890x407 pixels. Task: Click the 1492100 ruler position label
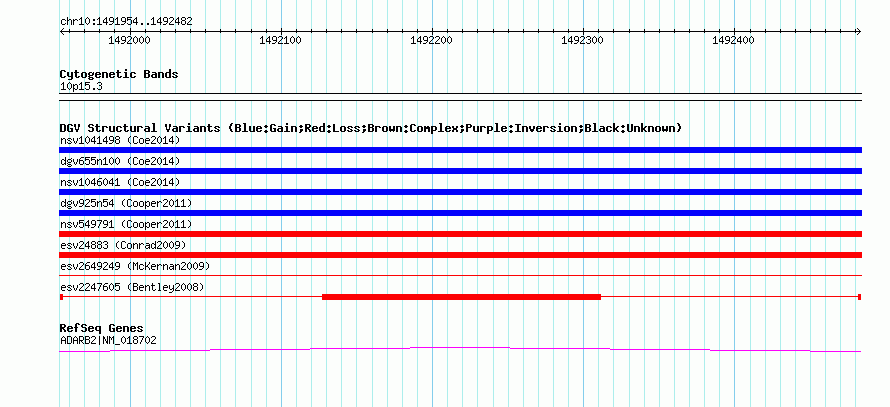click(x=280, y=40)
